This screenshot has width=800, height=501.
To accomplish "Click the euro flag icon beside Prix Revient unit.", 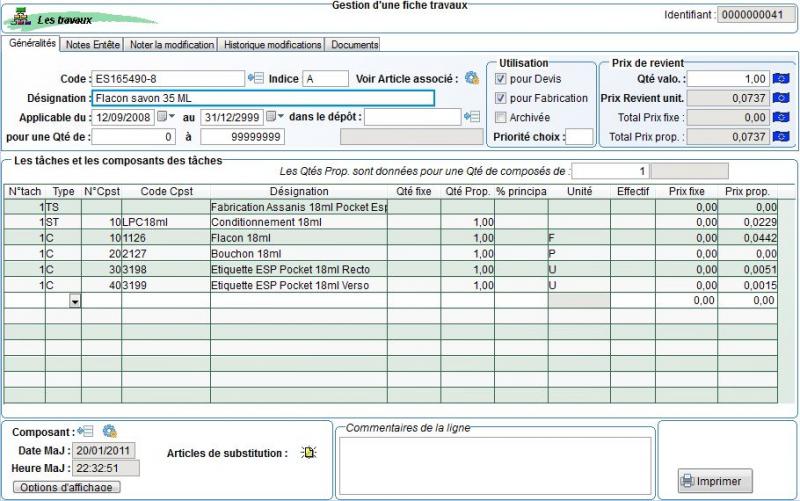I will [781, 97].
